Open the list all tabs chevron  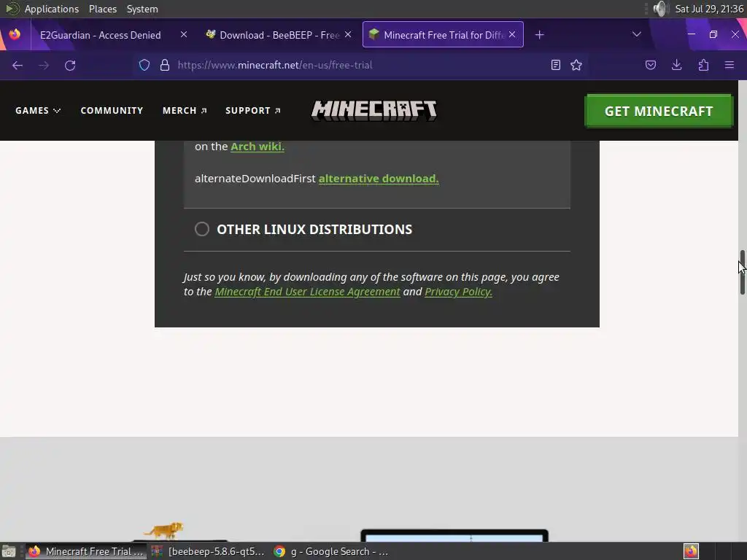pyautogui.click(x=636, y=34)
